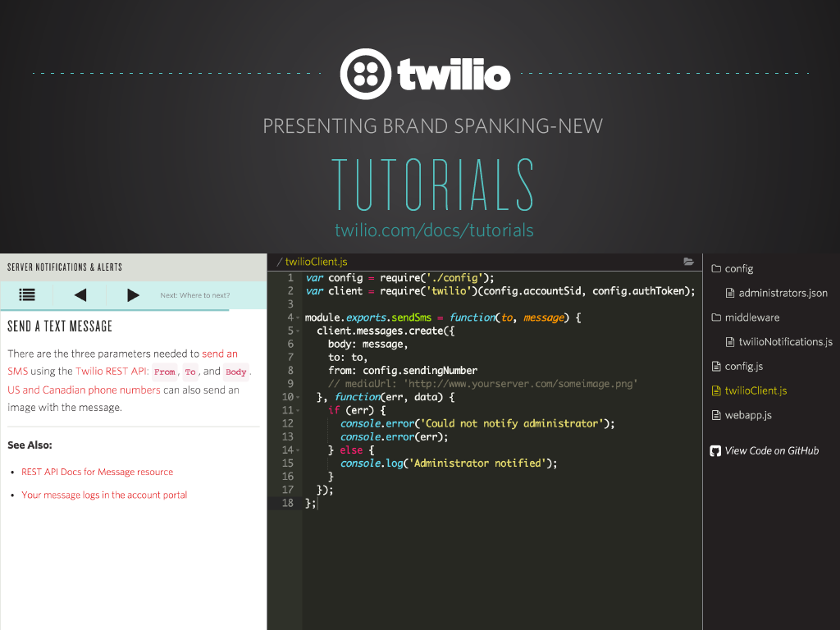Click 'Could not notify administrator' error line
Image resolution: width=840 pixels, height=630 pixels.
[477, 424]
